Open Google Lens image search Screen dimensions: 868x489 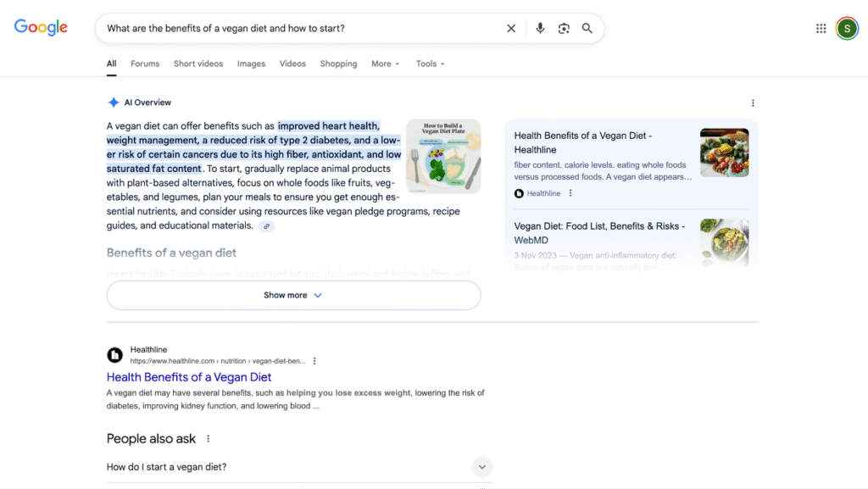tap(564, 29)
